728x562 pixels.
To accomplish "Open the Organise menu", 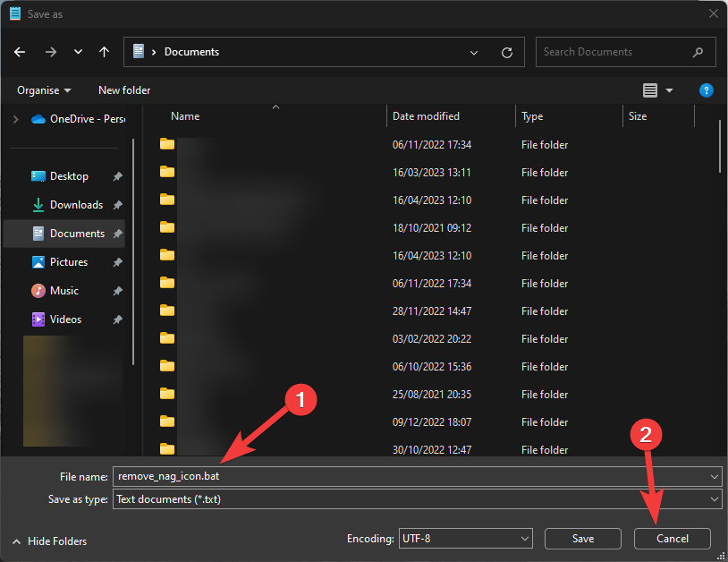I will (x=44, y=90).
